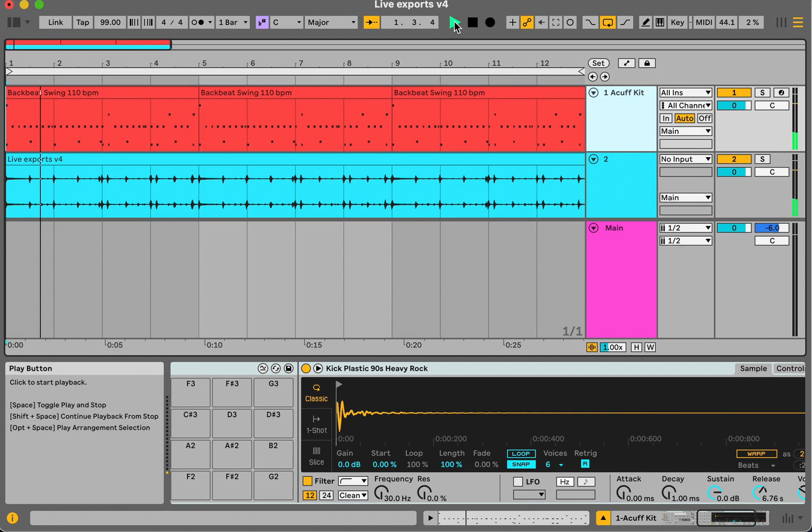Toggle the track 2 activator button
Screen dimensions: 812x532
(734, 159)
